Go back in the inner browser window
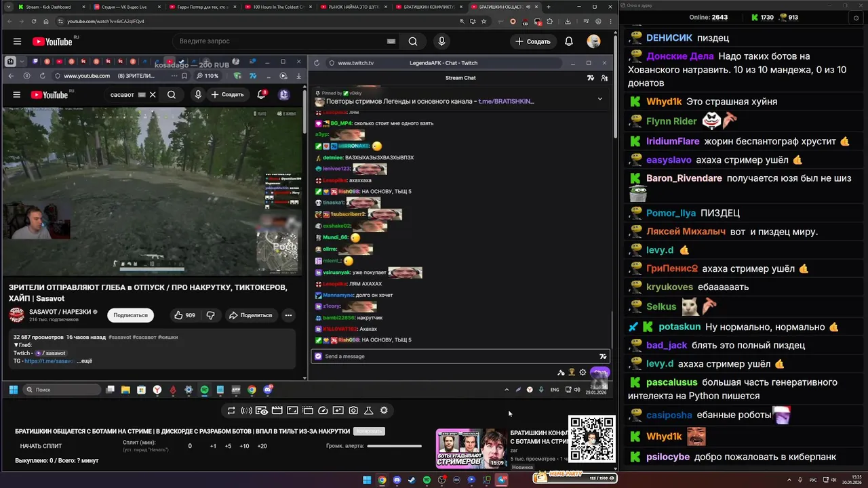Screen dimensions: 868x488 [x=11, y=76]
